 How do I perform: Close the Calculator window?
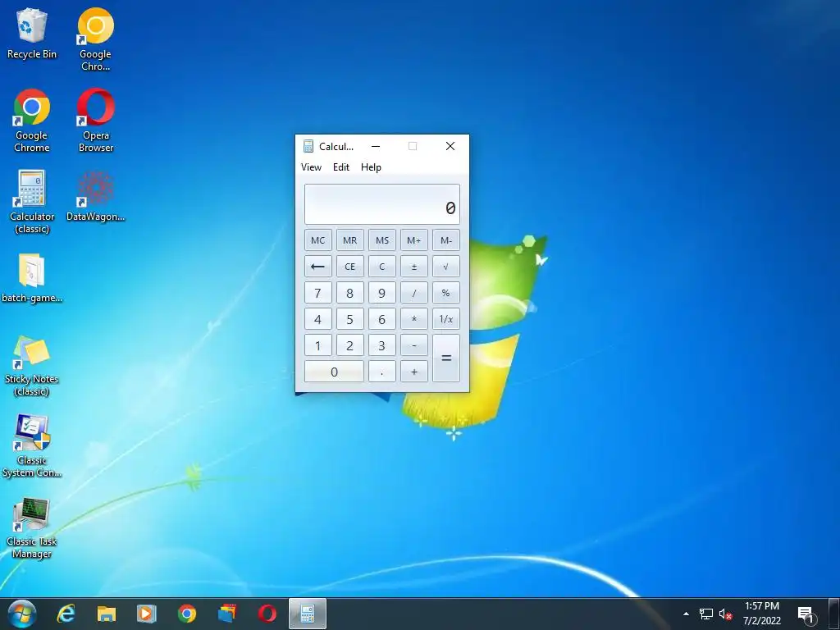[450, 146]
